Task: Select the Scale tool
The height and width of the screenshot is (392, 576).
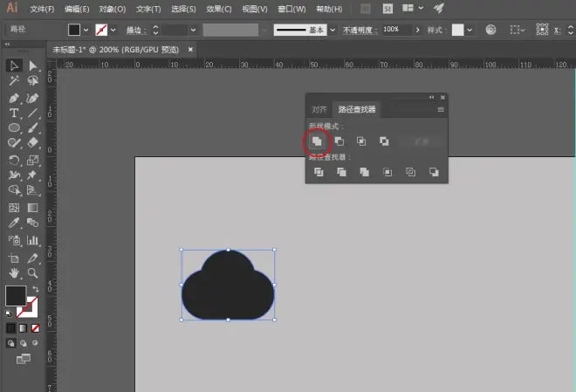Action: pos(32,160)
